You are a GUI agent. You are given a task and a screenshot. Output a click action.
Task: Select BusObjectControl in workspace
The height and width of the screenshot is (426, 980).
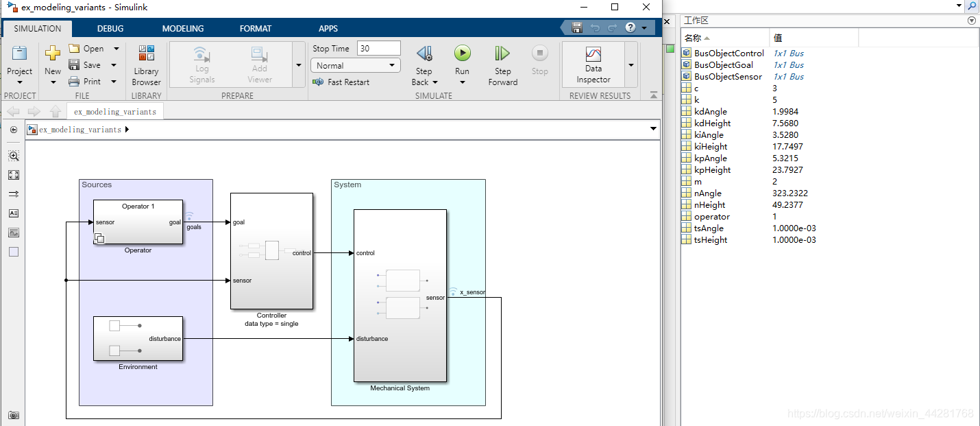pyautogui.click(x=728, y=54)
